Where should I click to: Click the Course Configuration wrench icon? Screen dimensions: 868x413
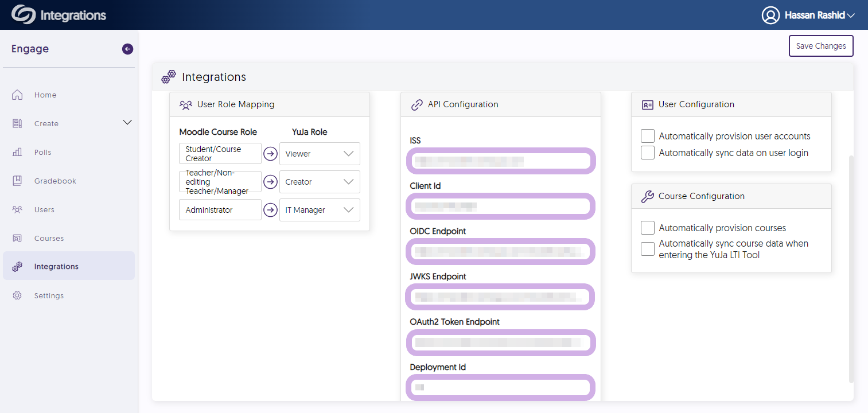coord(647,196)
